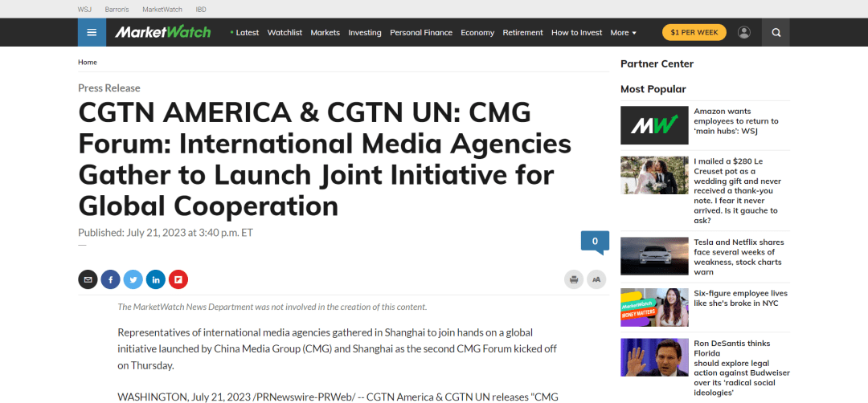Click paragraph starting 'Representatives of international media'
This screenshot has height=403, width=868.
point(337,349)
